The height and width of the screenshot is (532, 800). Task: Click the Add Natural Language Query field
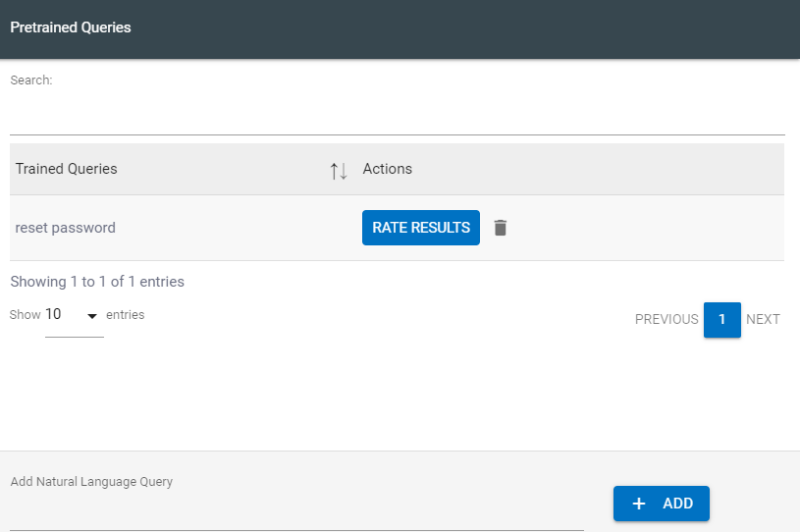(x=296, y=512)
